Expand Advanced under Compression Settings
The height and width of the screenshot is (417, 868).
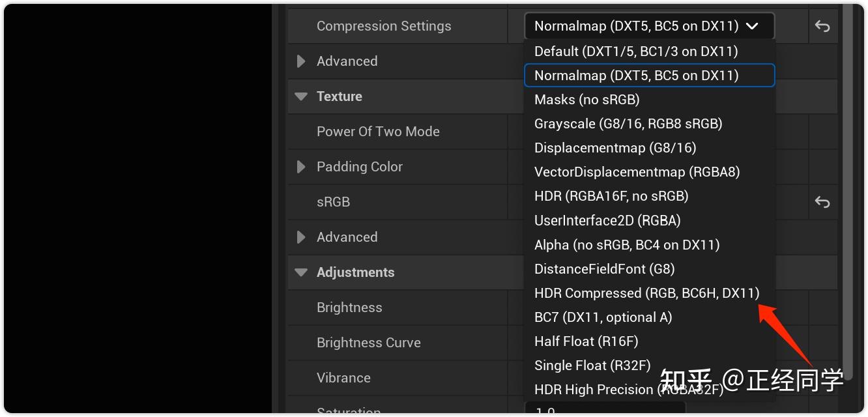(x=301, y=61)
